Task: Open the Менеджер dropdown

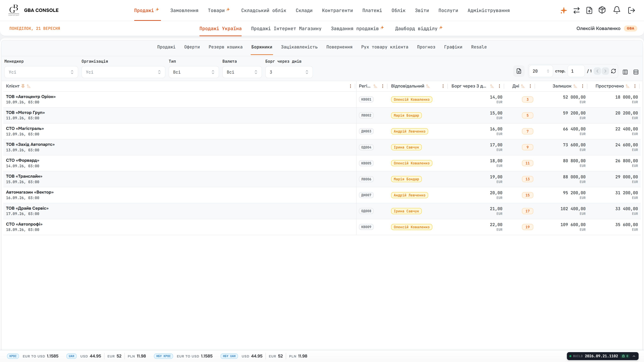Action: pos(41,72)
